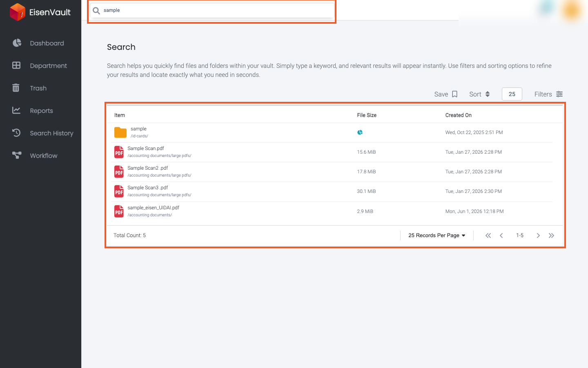Click the Save label
This screenshot has width=588, height=368.
pos(441,94)
